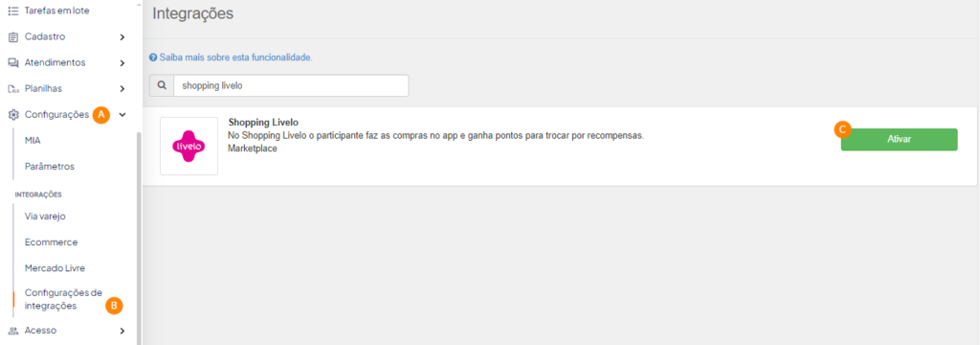Image resolution: width=980 pixels, height=345 pixels.
Task: Click the Shopping Livelo description sentence
Action: coord(435,136)
